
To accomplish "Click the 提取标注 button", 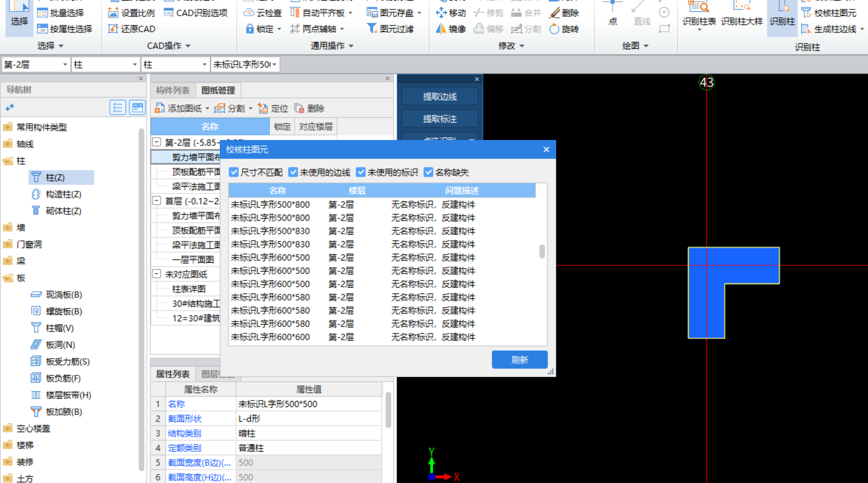I will [440, 119].
